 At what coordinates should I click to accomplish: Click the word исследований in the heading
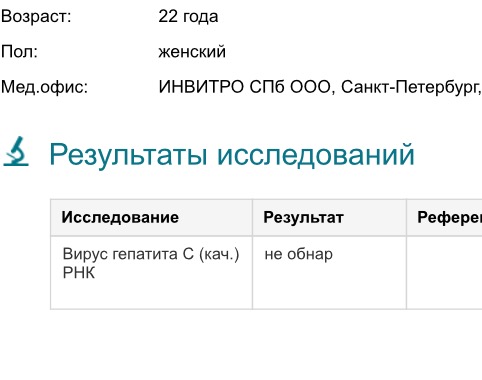coord(316,154)
